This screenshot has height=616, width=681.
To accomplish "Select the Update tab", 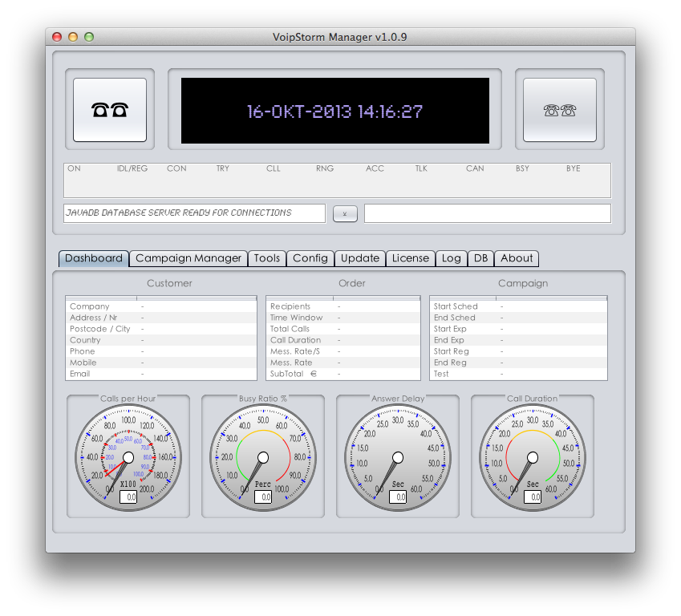I will [360, 258].
